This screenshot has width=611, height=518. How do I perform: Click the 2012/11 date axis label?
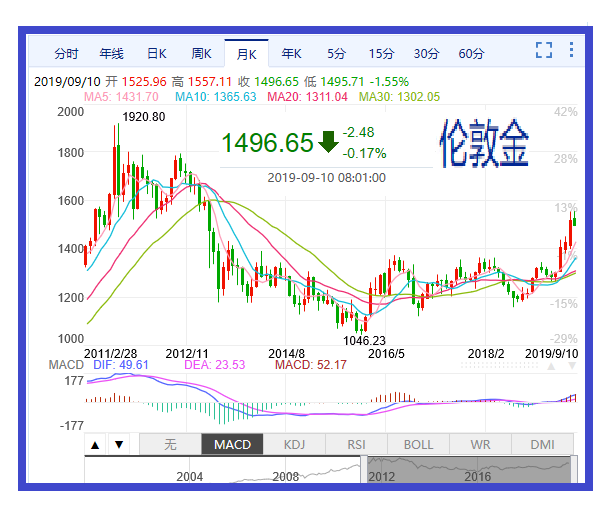(x=187, y=354)
